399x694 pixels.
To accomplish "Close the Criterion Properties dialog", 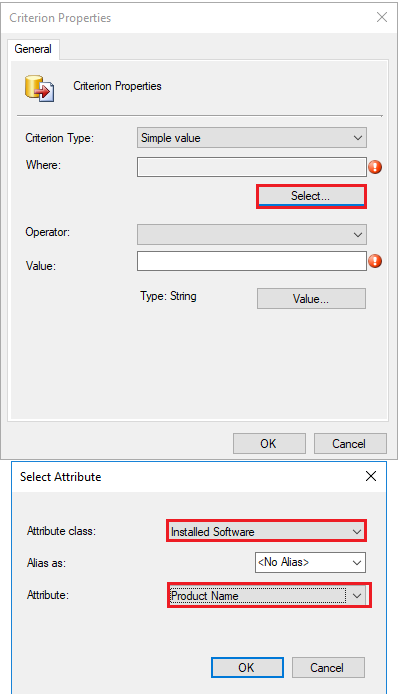I will pos(382,17).
